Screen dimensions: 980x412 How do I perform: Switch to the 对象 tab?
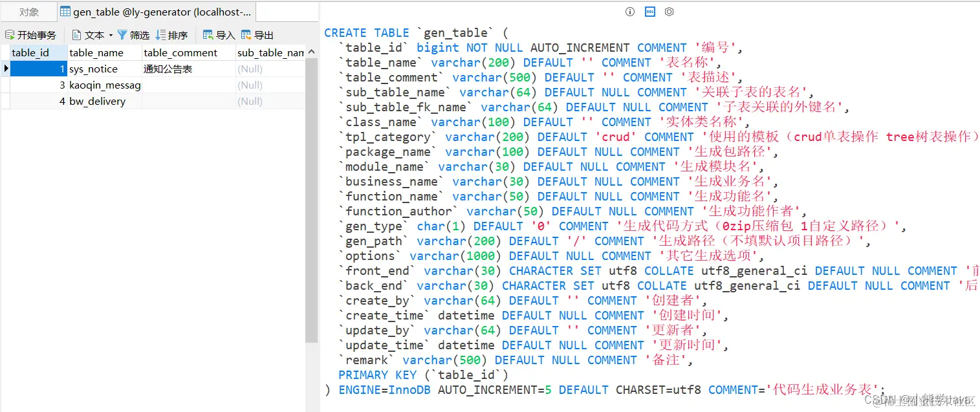tap(29, 12)
